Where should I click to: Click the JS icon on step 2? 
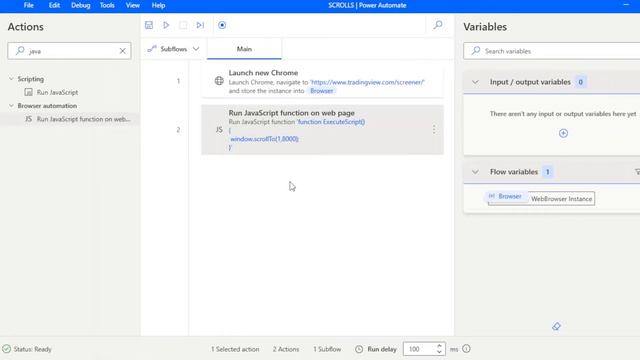(219, 129)
